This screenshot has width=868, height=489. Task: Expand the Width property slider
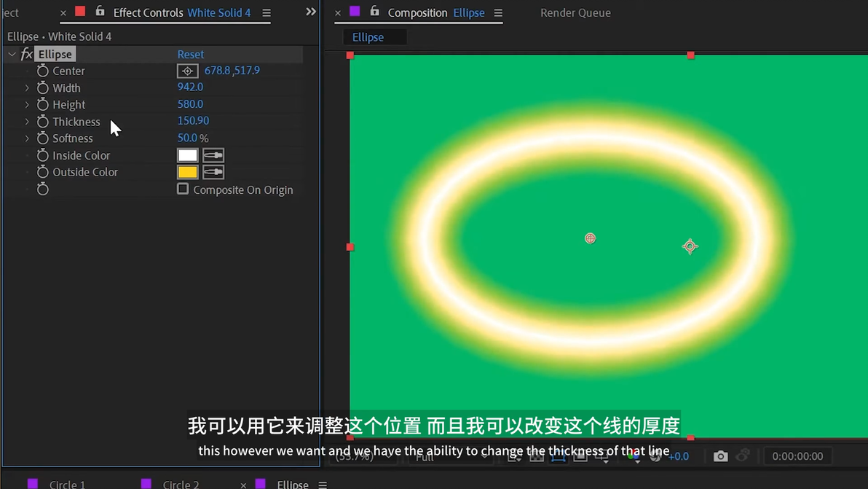(x=26, y=87)
